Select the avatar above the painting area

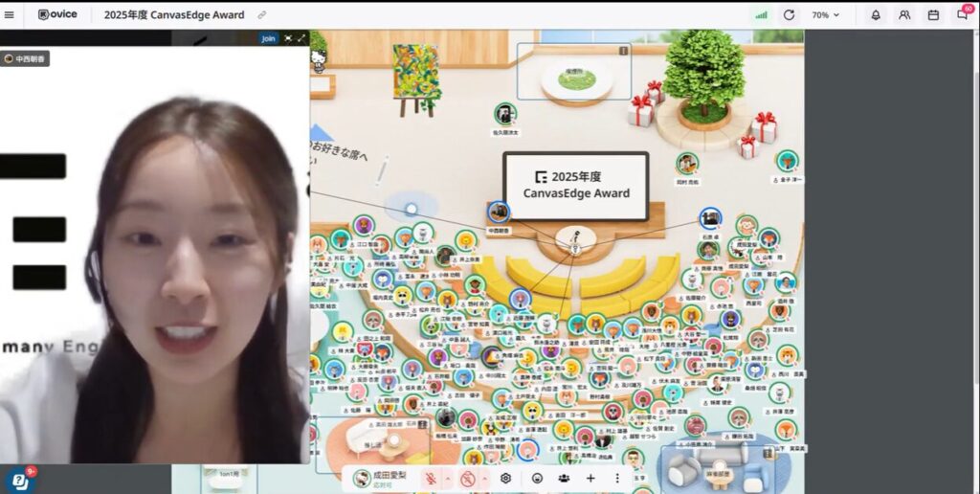[x=505, y=114]
